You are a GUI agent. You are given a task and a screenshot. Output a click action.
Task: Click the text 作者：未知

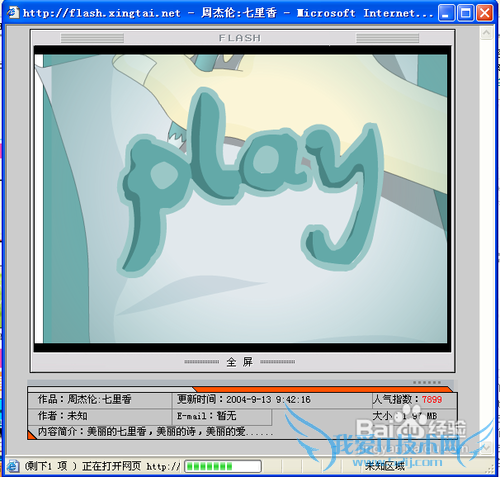coord(62,416)
